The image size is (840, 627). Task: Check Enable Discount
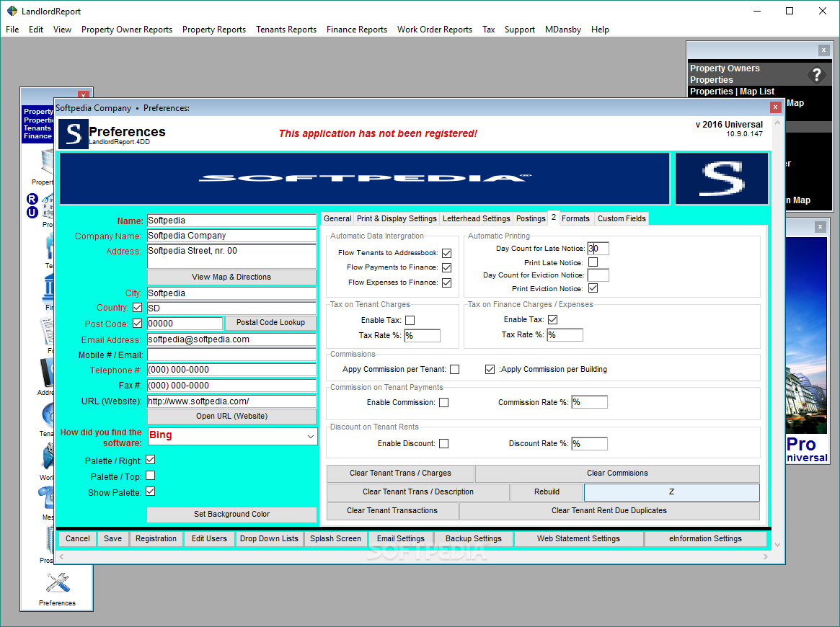click(x=444, y=444)
